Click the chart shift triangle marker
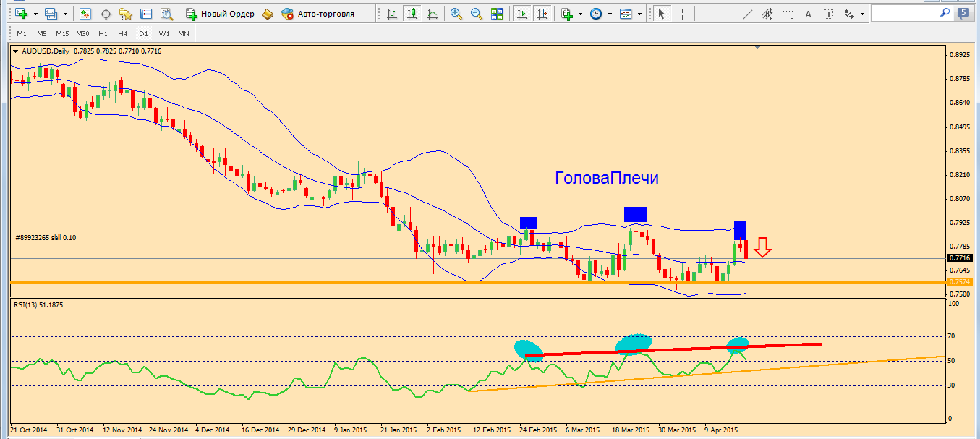Image resolution: width=980 pixels, height=439 pixels. point(757,48)
